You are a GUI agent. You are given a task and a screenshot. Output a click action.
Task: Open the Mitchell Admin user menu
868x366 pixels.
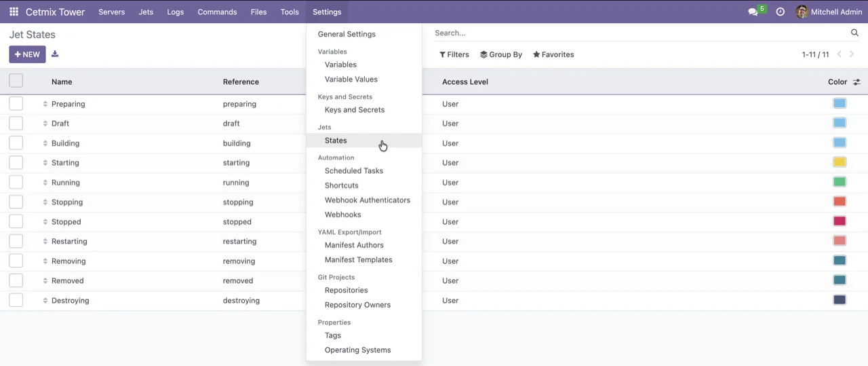click(829, 12)
